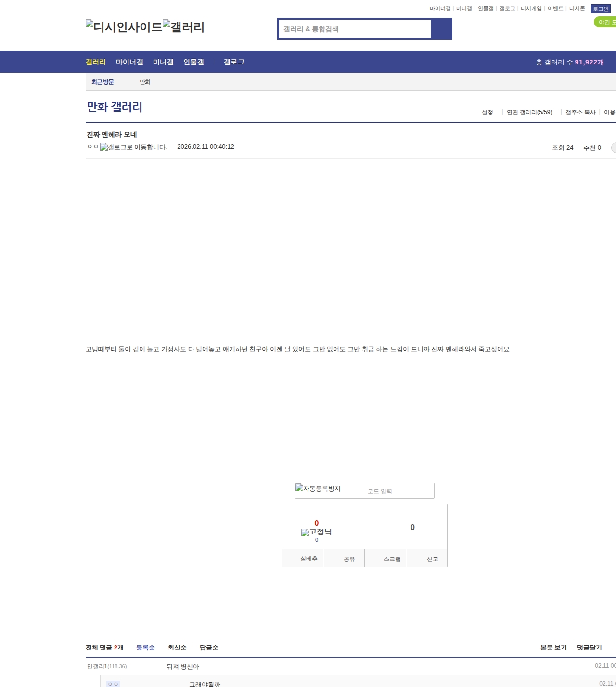Select 인물갤 in blue navigation bar
This screenshot has height=687, width=616.
tap(193, 62)
